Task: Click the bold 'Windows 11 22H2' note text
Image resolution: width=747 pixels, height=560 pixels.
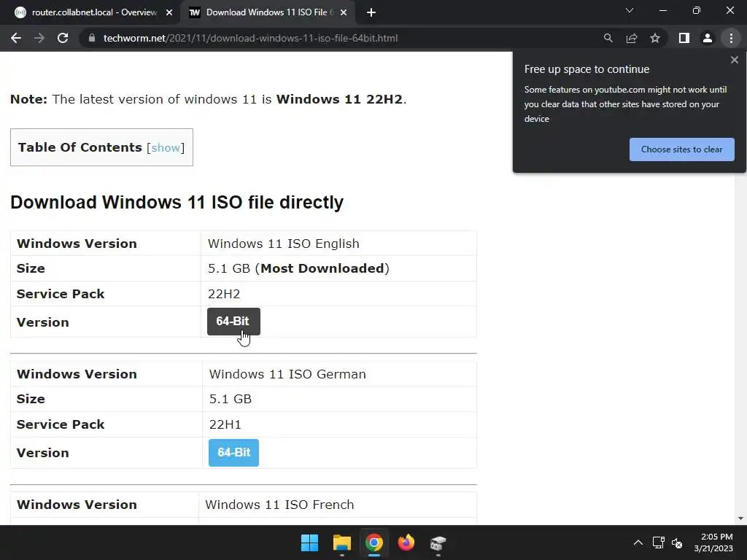Action: tap(339, 99)
